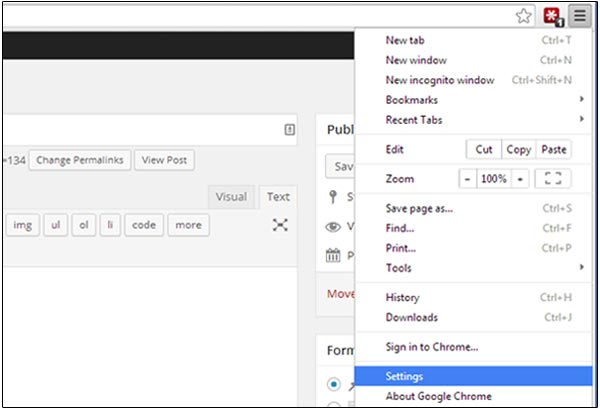Click the code quicktag button
This screenshot has height=409, width=600.
(x=144, y=225)
